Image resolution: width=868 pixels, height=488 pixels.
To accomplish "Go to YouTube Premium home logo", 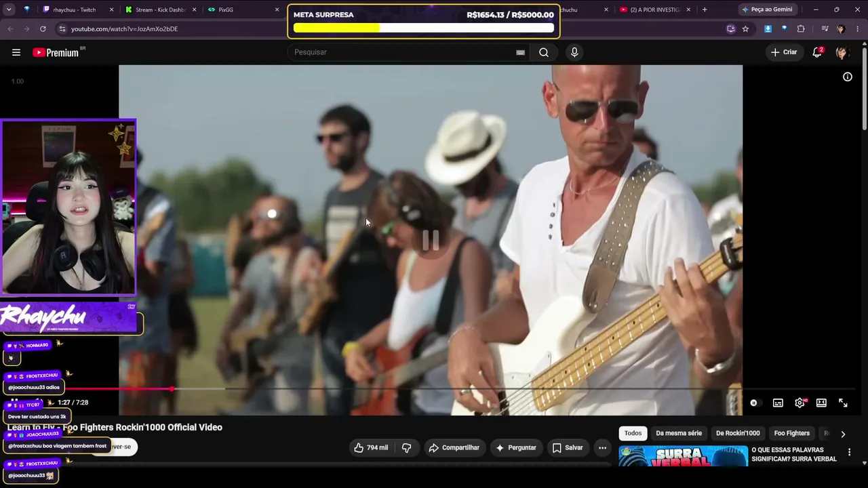I will [56, 52].
